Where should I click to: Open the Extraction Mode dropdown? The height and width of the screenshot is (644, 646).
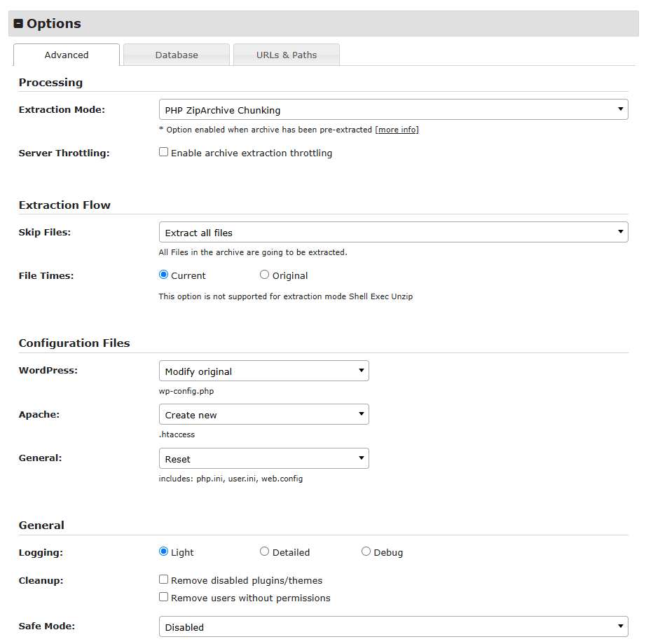tap(393, 110)
